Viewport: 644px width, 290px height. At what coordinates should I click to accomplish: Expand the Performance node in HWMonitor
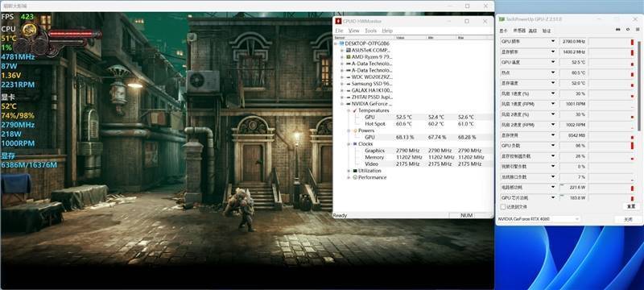(x=349, y=177)
